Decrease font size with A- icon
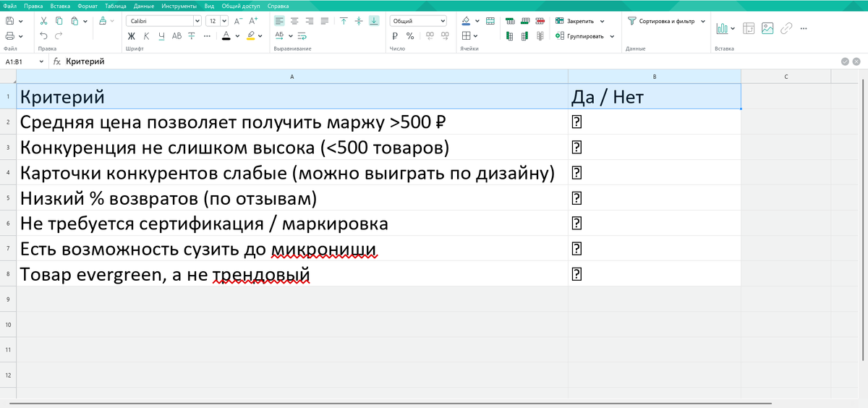The image size is (868, 408). pyautogui.click(x=238, y=21)
